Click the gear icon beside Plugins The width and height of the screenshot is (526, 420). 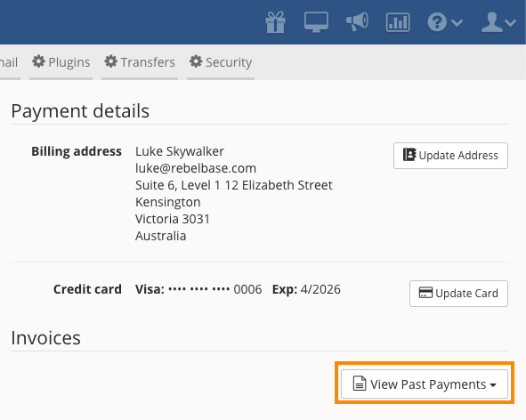pyautogui.click(x=38, y=61)
